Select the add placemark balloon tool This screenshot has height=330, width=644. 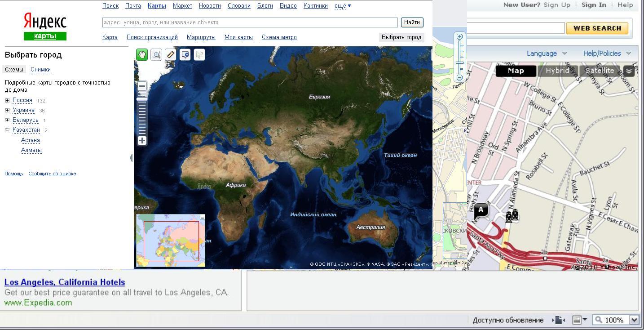coord(185,55)
